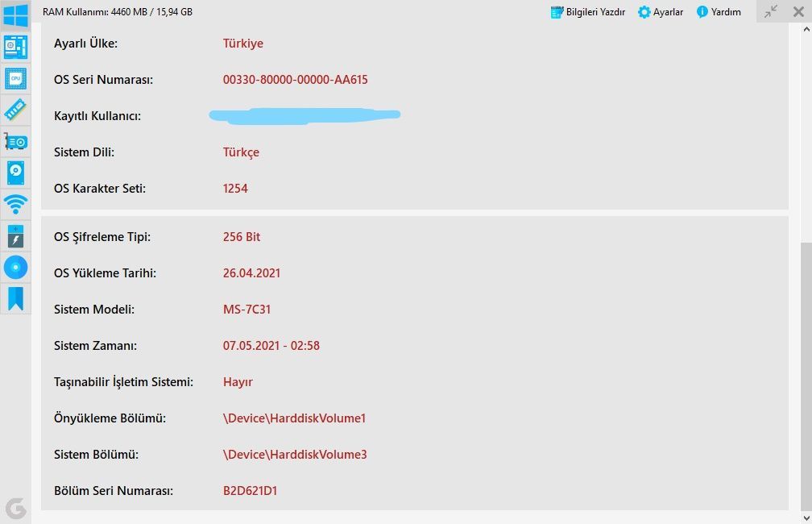Open the optical disc section icon
The image size is (812, 524).
[x=15, y=267]
